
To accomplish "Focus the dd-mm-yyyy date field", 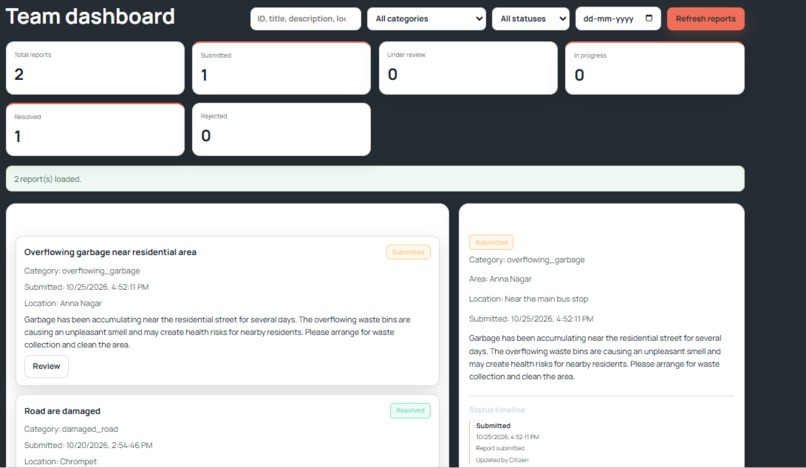I will pos(618,19).
